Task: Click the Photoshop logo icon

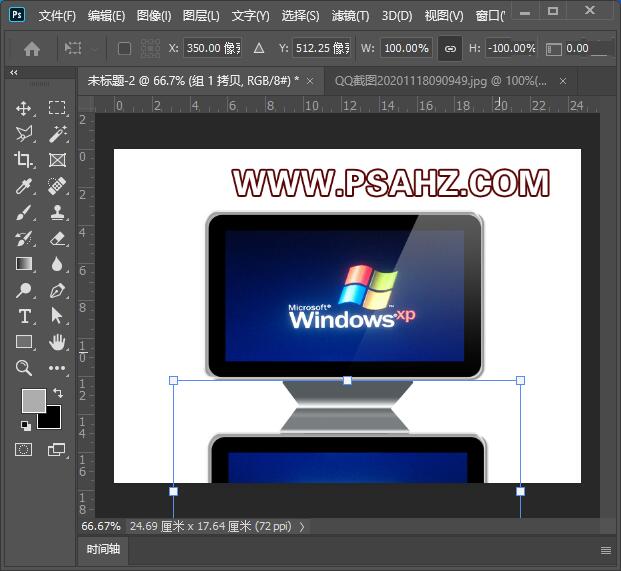Action: coord(17,15)
